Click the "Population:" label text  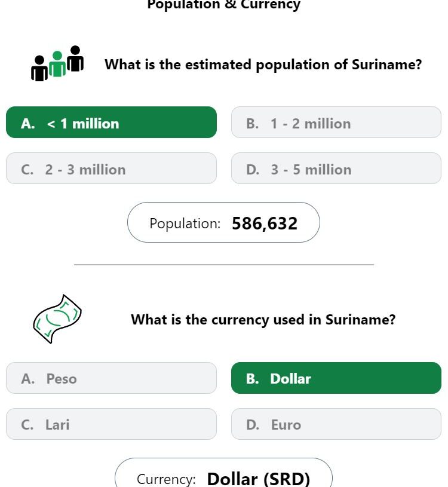pos(185,223)
